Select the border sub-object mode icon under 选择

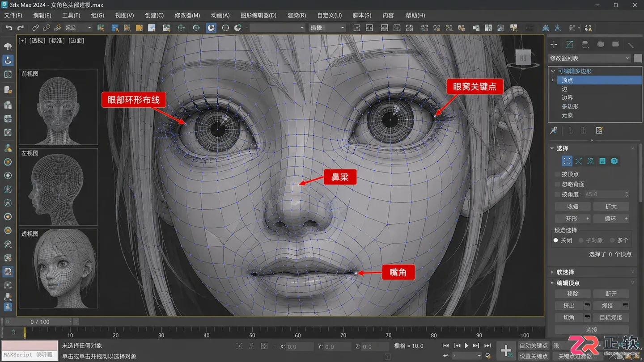click(x=590, y=161)
